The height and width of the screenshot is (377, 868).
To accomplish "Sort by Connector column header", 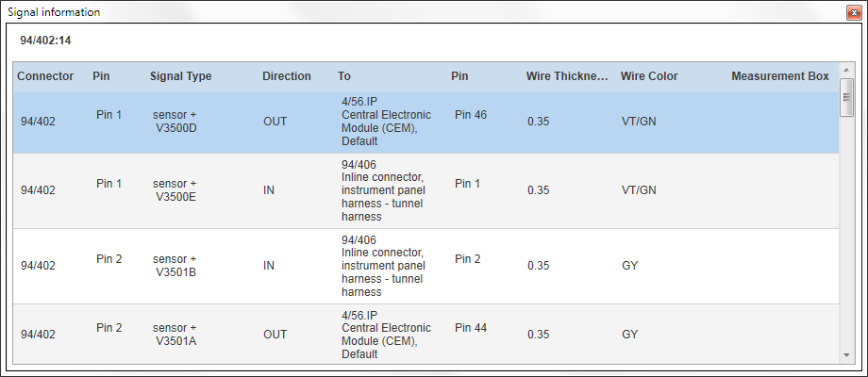I will click(x=45, y=76).
